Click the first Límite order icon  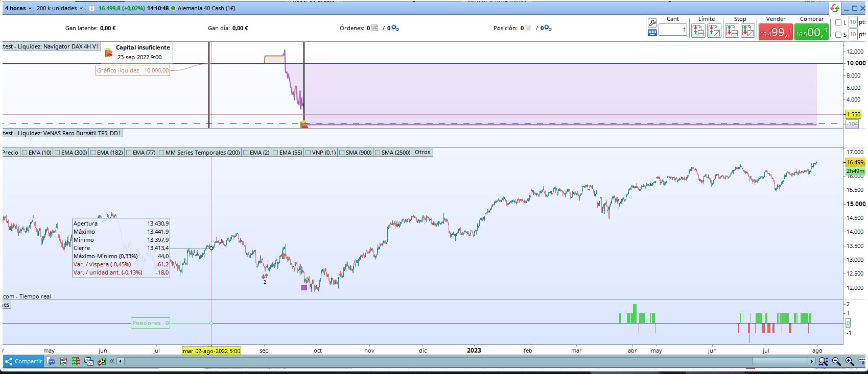tap(698, 31)
